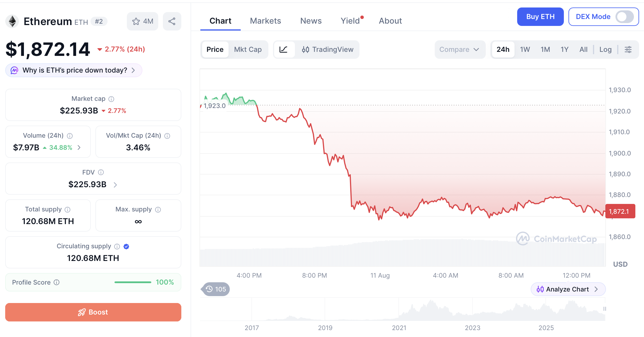
Task: Click the Market cap info icon
Action: click(111, 99)
